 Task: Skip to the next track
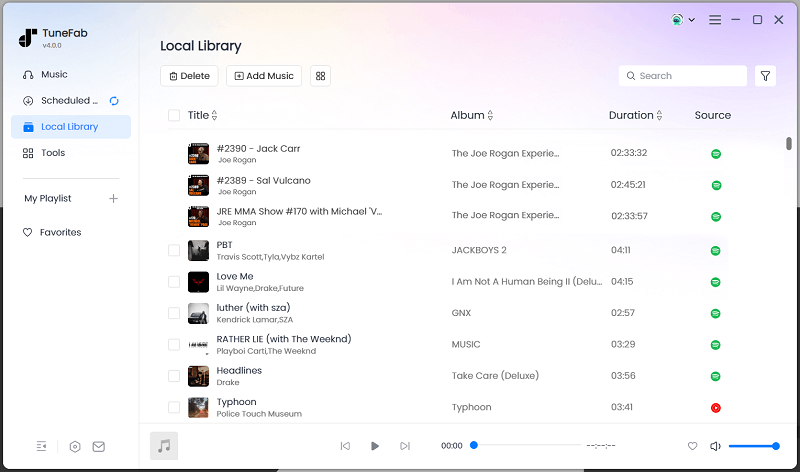point(405,446)
